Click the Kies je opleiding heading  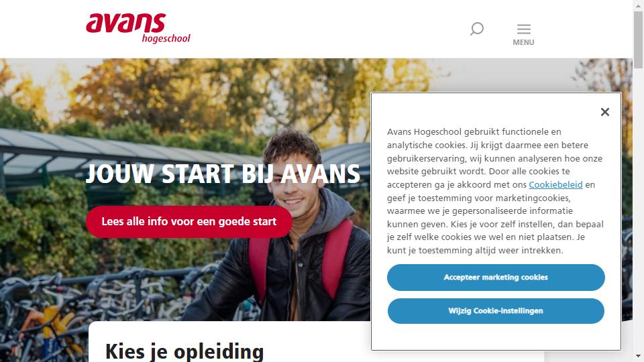(184, 351)
